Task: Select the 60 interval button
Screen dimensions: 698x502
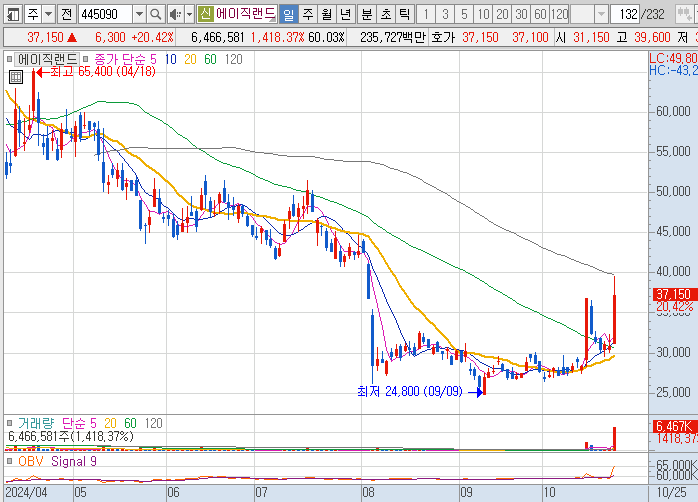Action: [x=540, y=14]
